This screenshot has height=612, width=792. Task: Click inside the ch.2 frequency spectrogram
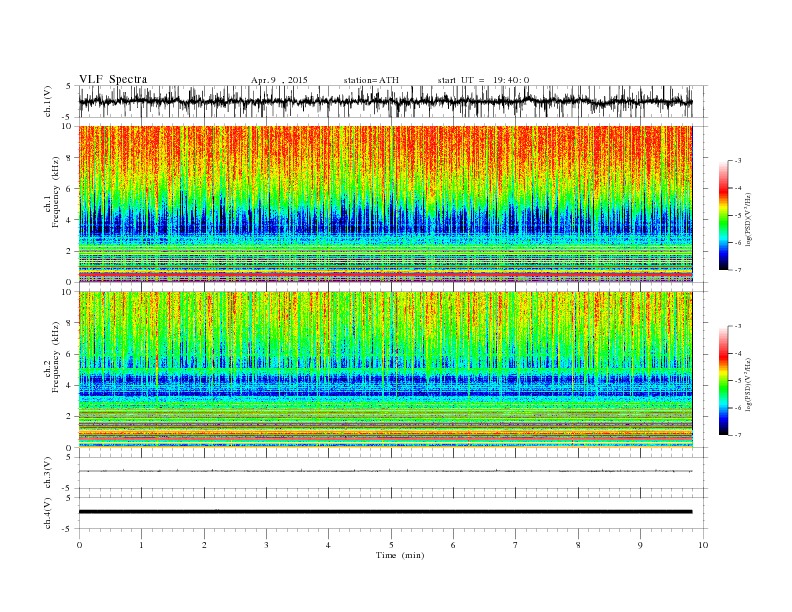click(x=385, y=370)
